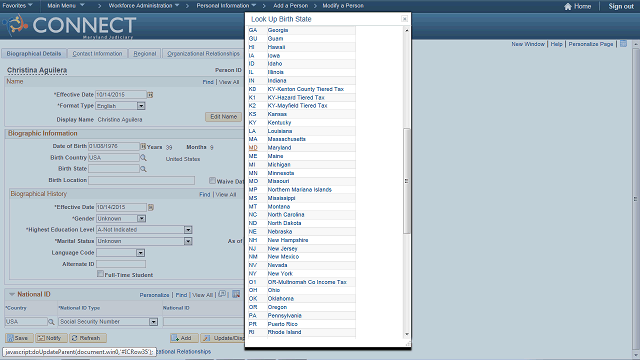Check the Full-Time Student checkbox
This screenshot has width=640, height=360.
(x=100, y=274)
